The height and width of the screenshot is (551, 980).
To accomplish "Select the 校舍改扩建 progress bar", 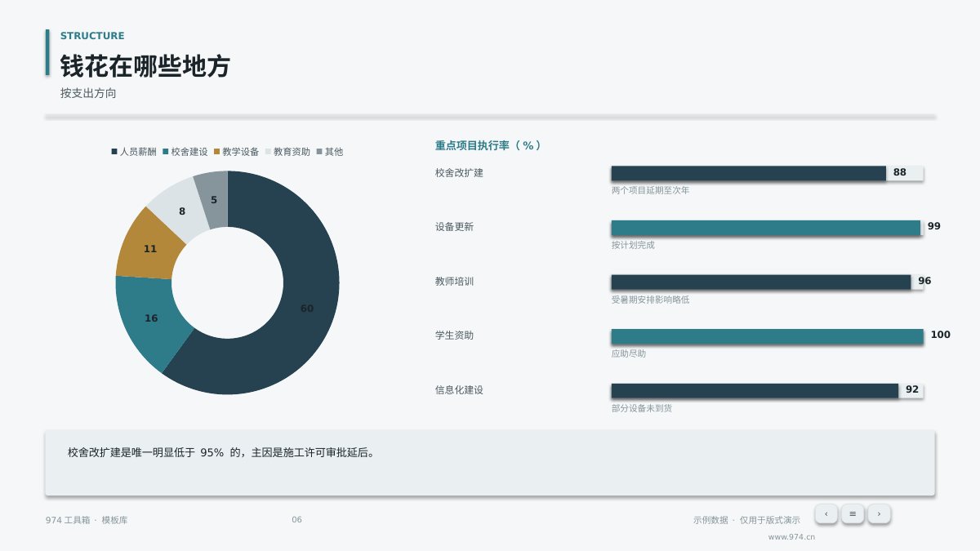I will point(767,173).
